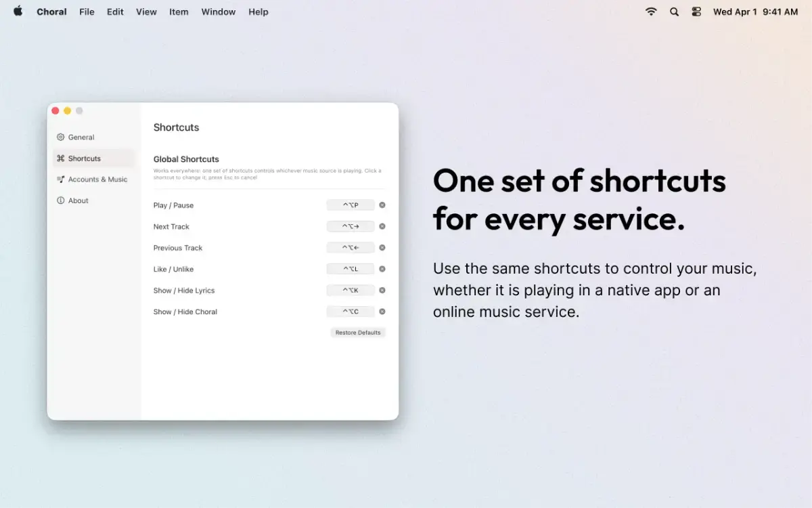Minimize the Choral settings window
The height and width of the screenshot is (508, 812).
pos(67,111)
